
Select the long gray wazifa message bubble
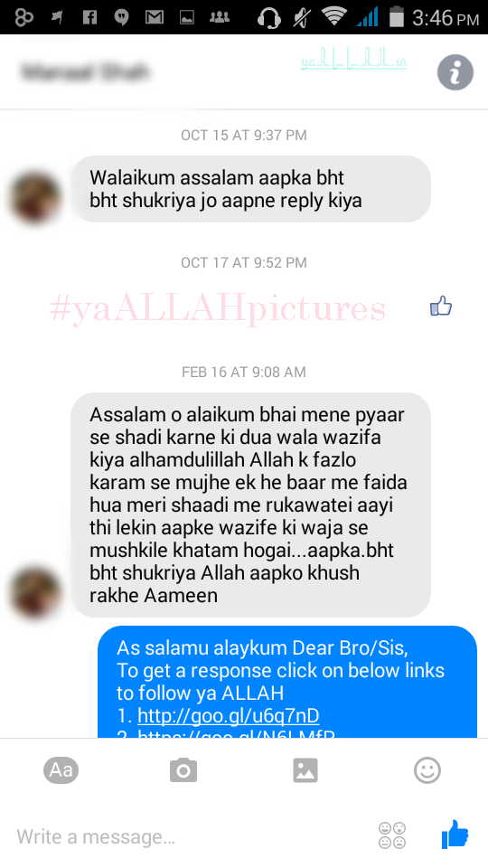(251, 505)
